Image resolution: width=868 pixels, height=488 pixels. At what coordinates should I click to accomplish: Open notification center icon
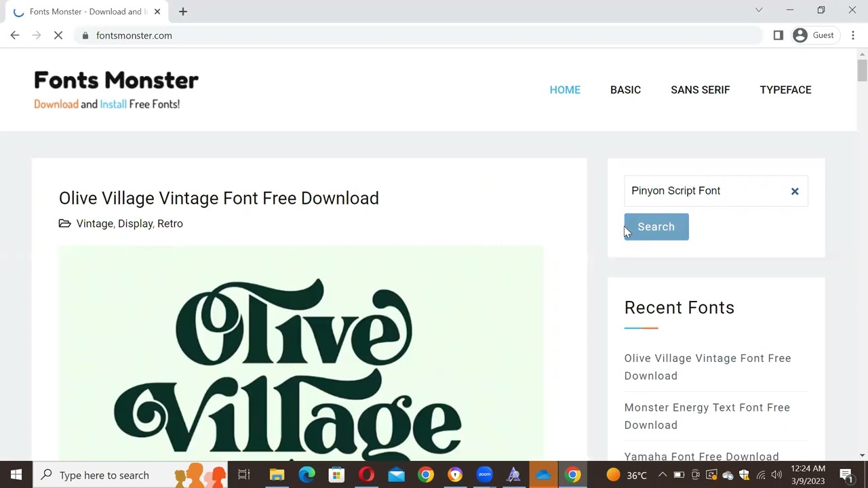pos(846,474)
